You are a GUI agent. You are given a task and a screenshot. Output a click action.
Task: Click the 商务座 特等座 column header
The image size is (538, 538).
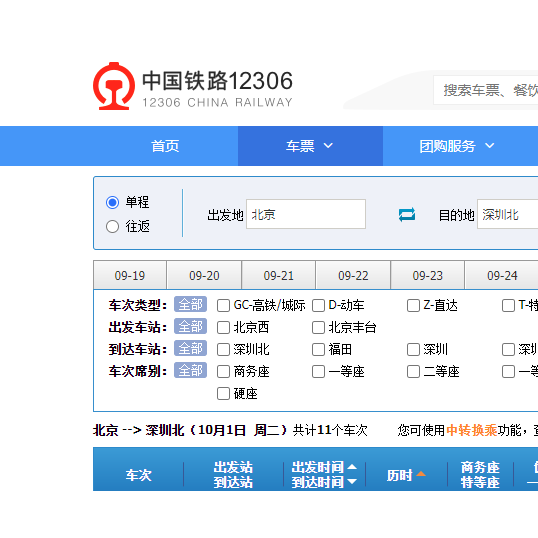coord(480,475)
